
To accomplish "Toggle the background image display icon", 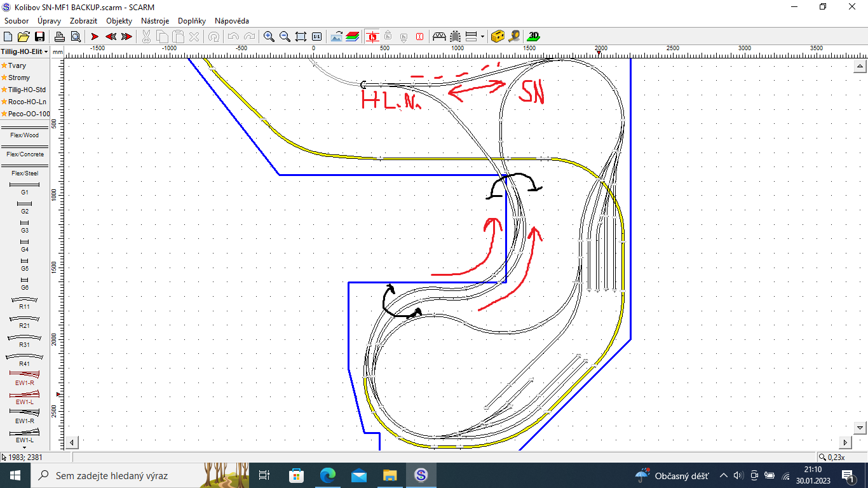I will point(337,36).
